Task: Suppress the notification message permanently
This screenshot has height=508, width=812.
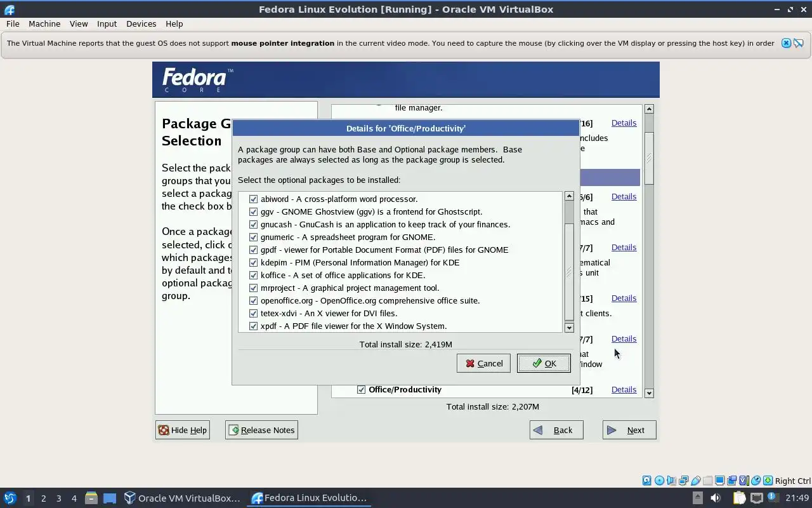Action: pos(799,43)
